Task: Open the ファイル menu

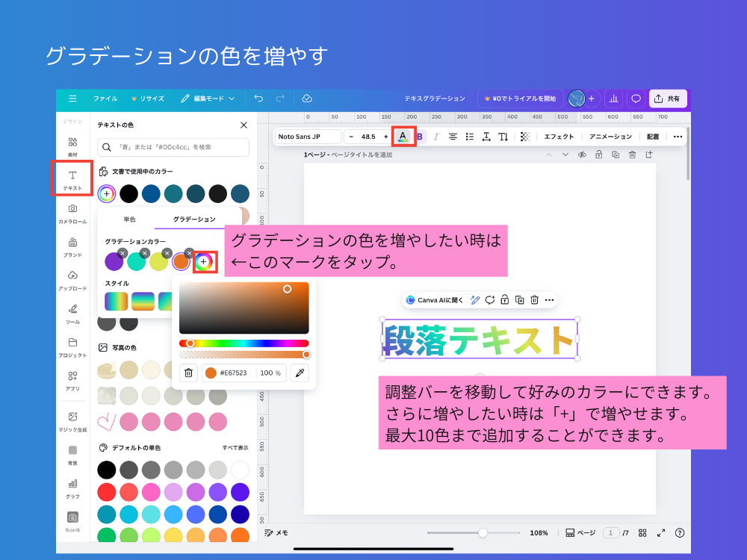Action: click(x=105, y=98)
